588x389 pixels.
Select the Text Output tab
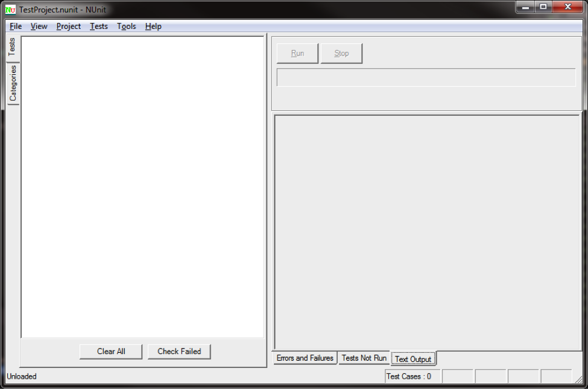(413, 359)
